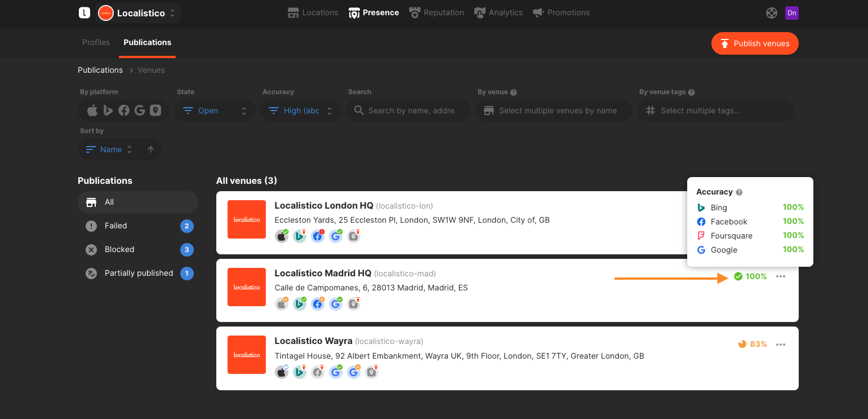Open the Analytics menu
The height and width of the screenshot is (419, 868).
[498, 12]
